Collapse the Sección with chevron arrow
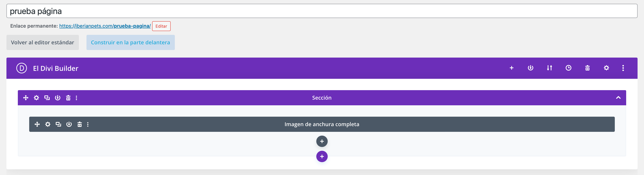644x175 pixels. (618, 98)
